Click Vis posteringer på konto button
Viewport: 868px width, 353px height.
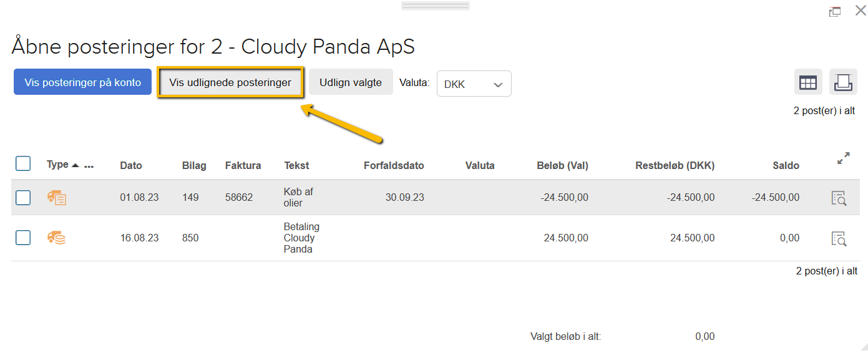82,82
